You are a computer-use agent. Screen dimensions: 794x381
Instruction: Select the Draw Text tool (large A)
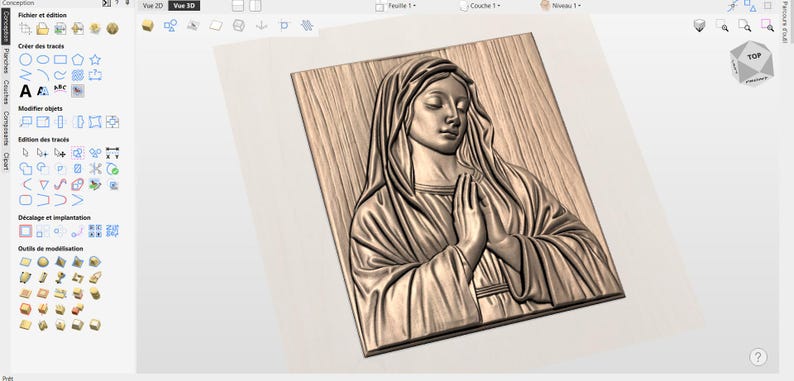(x=25, y=91)
